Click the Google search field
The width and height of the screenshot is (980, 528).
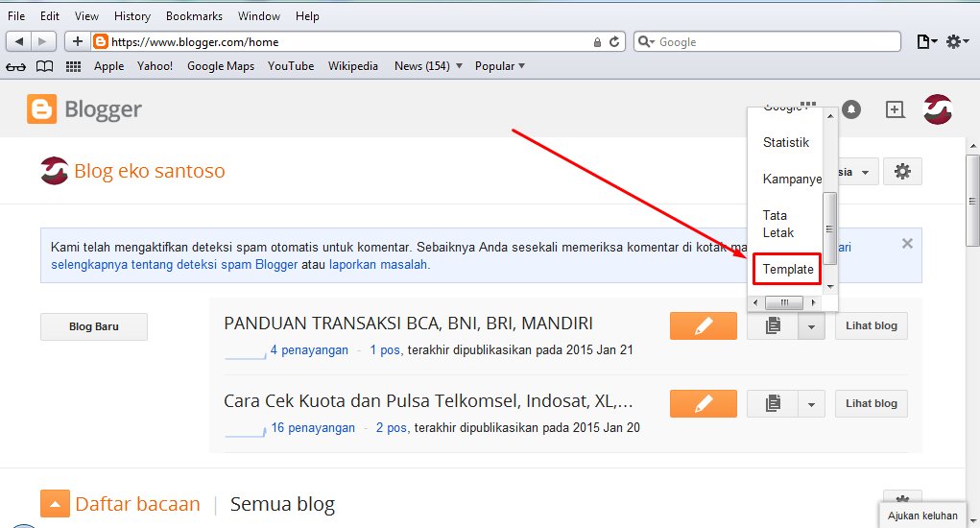pos(767,42)
